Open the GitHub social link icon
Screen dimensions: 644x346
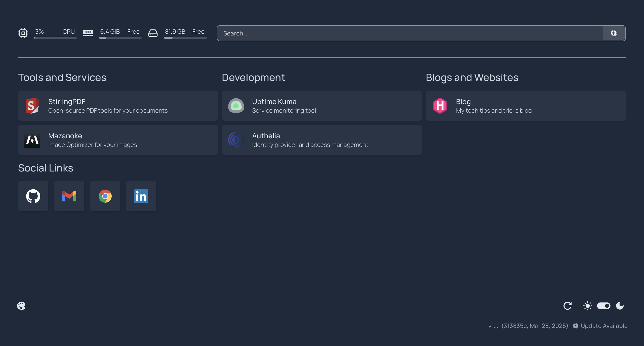33,196
